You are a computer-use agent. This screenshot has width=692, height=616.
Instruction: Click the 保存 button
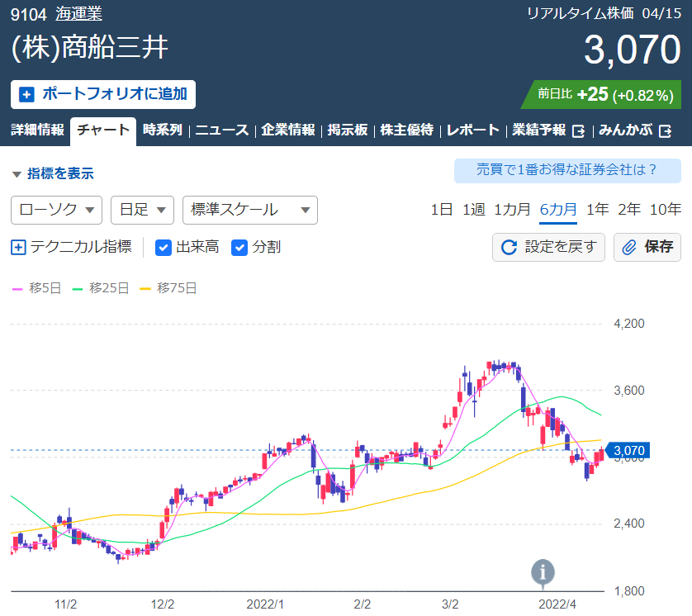pyautogui.click(x=647, y=247)
